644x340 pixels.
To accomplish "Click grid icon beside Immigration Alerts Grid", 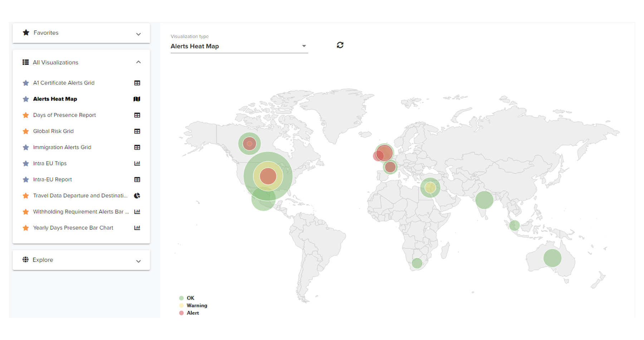I will pos(137,147).
